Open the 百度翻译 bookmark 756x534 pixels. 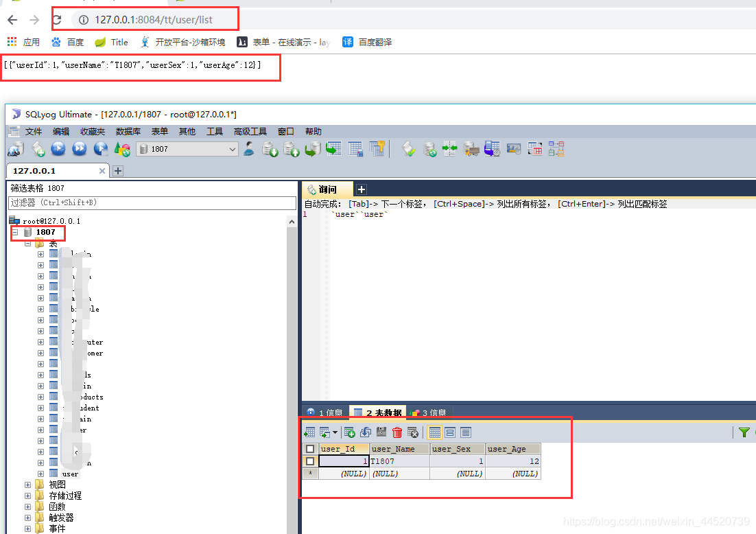pos(367,43)
